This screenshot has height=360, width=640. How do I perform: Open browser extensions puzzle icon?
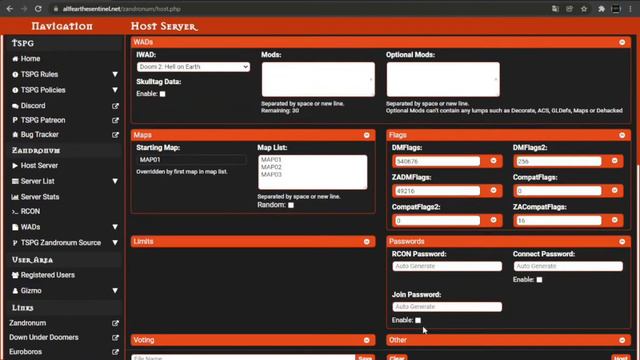[601, 9]
